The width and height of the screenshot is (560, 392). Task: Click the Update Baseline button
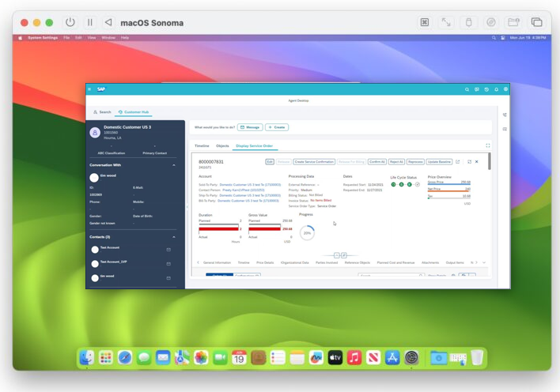pyautogui.click(x=439, y=162)
